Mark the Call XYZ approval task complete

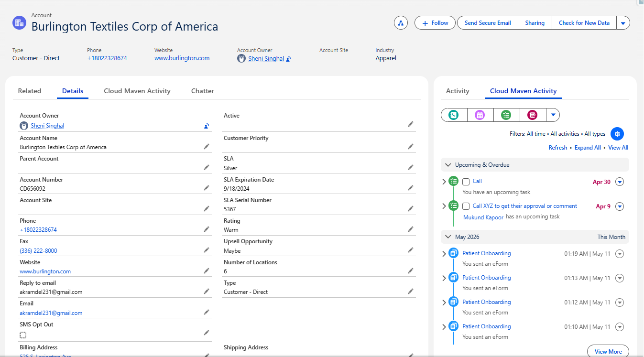click(466, 206)
